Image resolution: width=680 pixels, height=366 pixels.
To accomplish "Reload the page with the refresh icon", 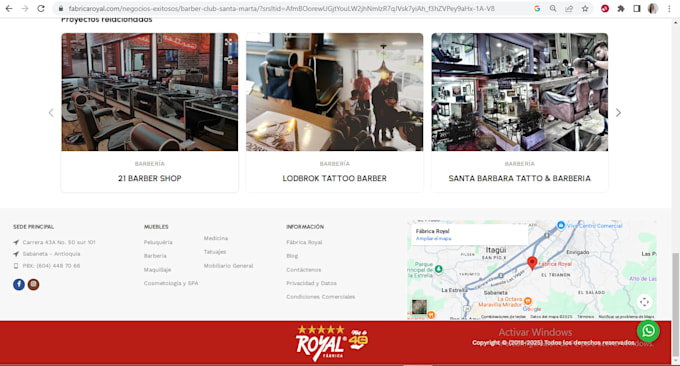I will pos(41,8).
